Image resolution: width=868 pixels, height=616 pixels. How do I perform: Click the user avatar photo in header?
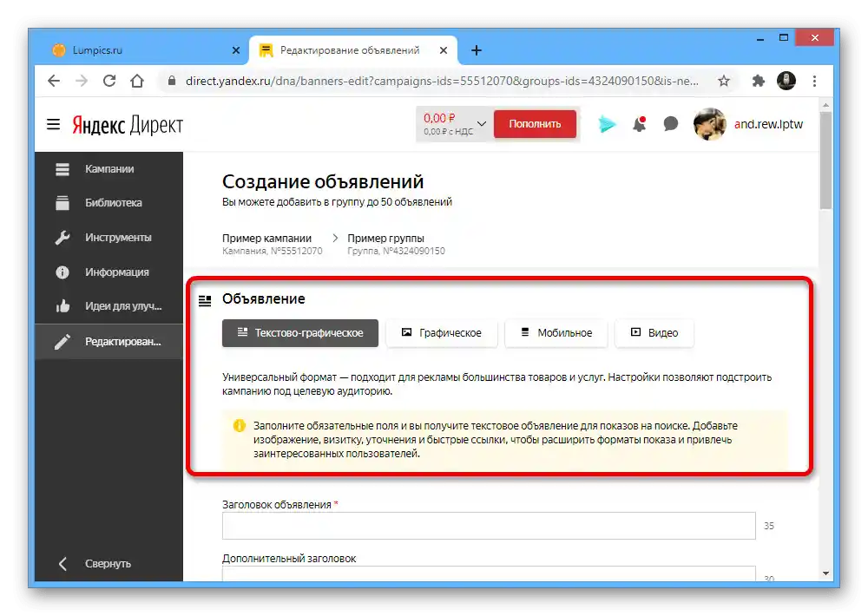point(710,124)
